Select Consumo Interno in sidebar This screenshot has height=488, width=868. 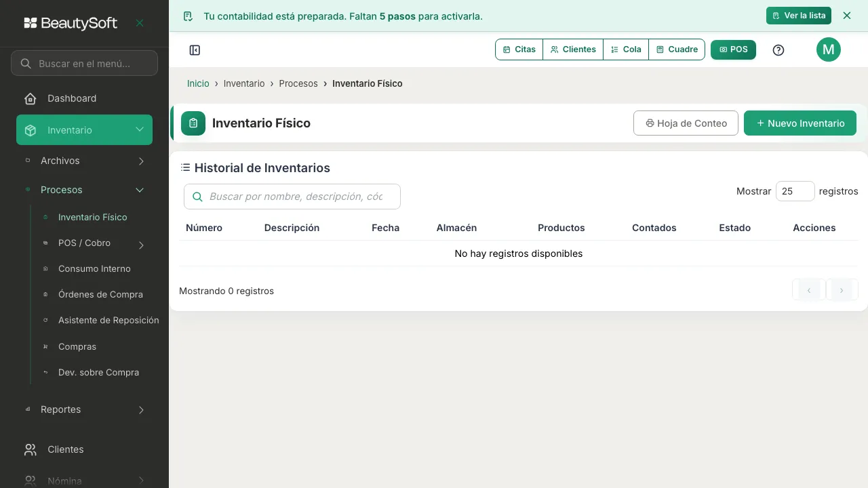pos(94,269)
